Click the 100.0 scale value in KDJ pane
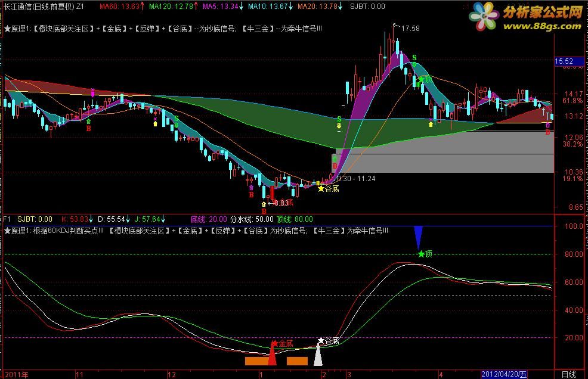 click(x=574, y=226)
